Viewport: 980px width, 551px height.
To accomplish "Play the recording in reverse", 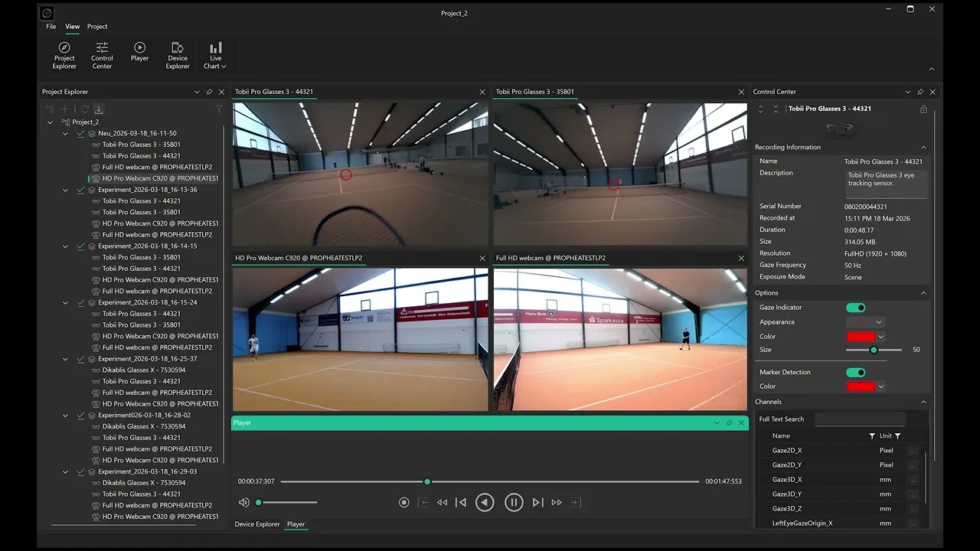I will point(485,502).
